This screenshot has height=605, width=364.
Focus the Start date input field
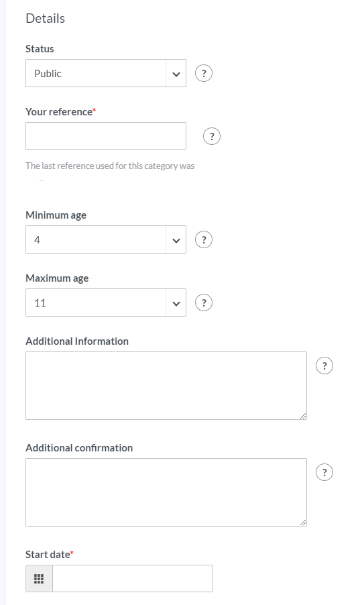tap(133, 578)
